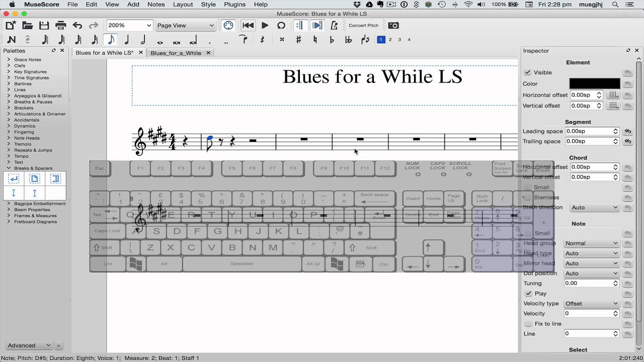
Task: Toggle MIDI input icon
Action: [x=228, y=25]
